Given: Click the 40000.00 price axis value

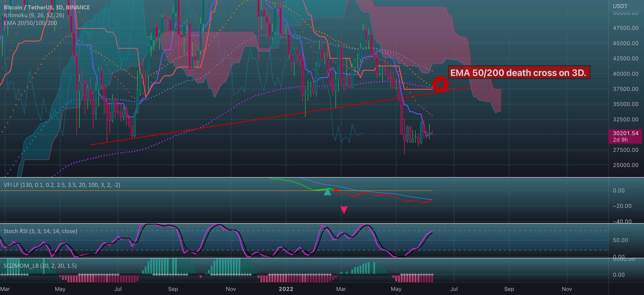Looking at the screenshot, I should [625, 74].
